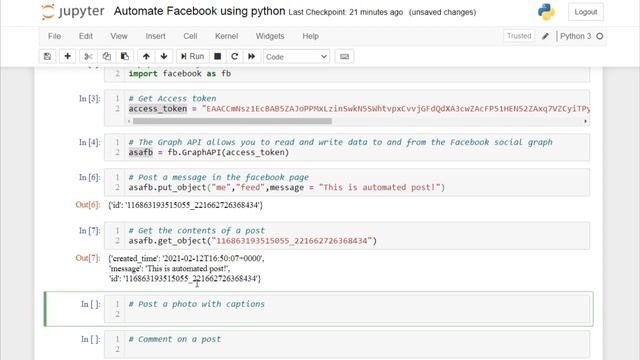This screenshot has height=360, width=640.
Task: Select the In [7] cell prompt
Action: (89, 231)
